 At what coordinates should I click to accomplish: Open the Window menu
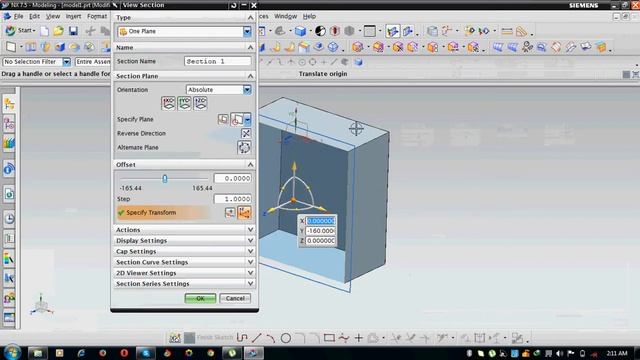pos(285,16)
